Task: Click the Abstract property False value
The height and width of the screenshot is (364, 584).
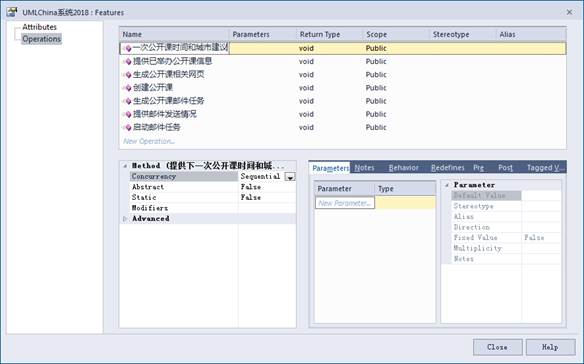Action: coord(251,187)
